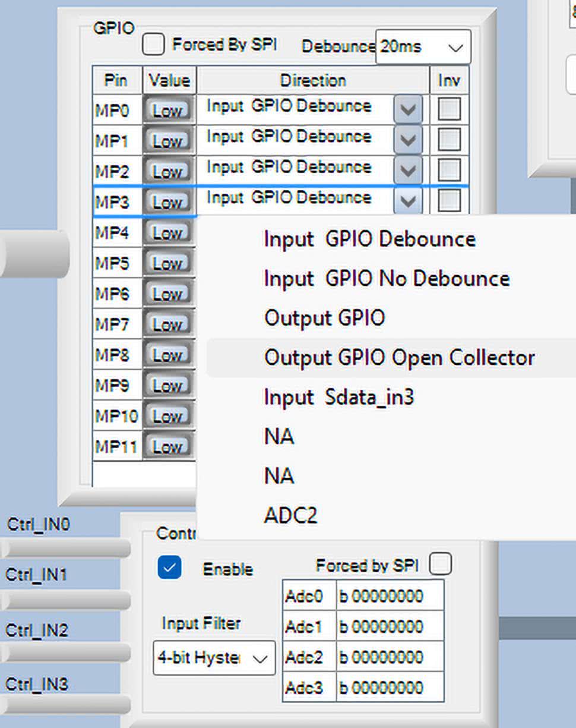576x728 pixels.
Task: Toggle the MP0 Low value button
Action: pyautogui.click(x=167, y=111)
